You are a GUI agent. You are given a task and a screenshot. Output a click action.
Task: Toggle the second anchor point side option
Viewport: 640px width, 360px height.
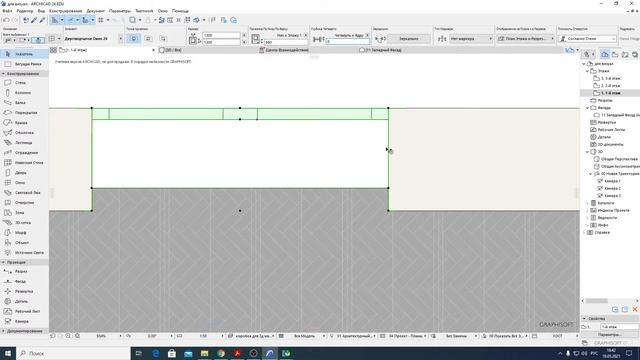[148, 38]
